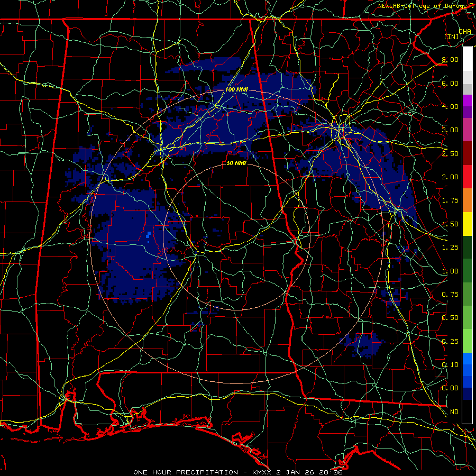
Task: Select the bright magenta legend swatch
Action: tap(467, 100)
